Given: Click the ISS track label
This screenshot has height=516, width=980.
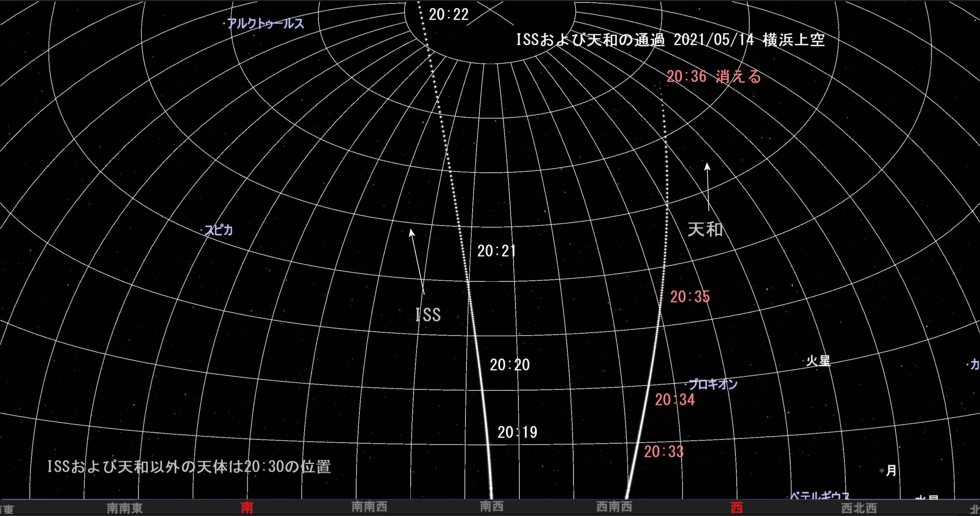Looking at the screenshot, I should tap(428, 315).
